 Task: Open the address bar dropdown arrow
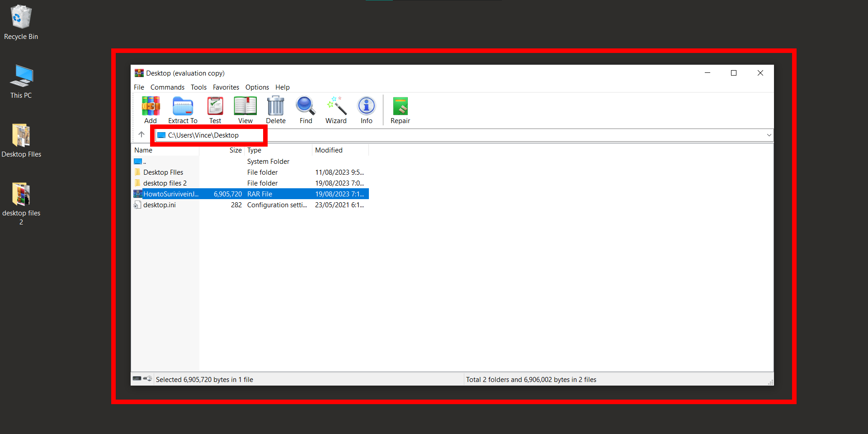coord(769,135)
